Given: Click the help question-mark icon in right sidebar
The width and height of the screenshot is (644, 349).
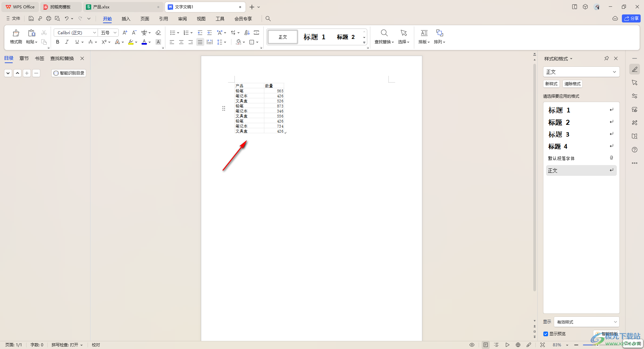Looking at the screenshot, I should coord(635,150).
